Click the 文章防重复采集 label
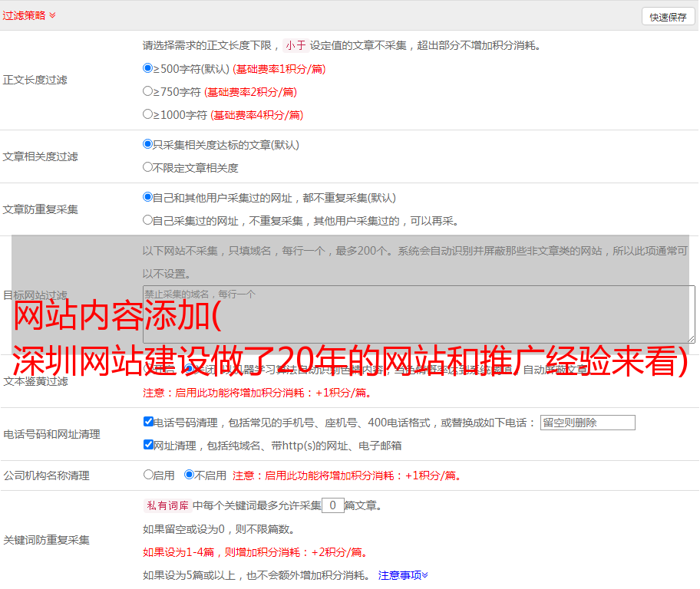The width and height of the screenshot is (700, 589). pyautogui.click(x=40, y=209)
